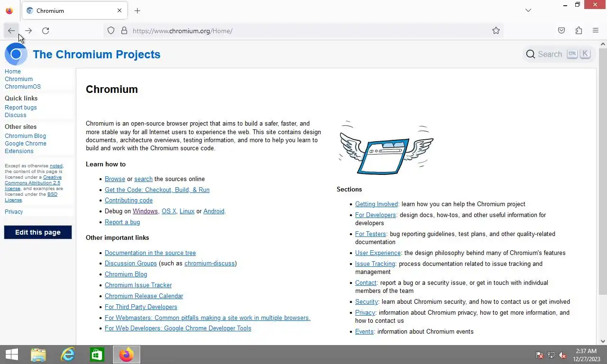Viewport: 607px width, 364px height.
Task: Open the Windows Start button
Action: coord(12,355)
